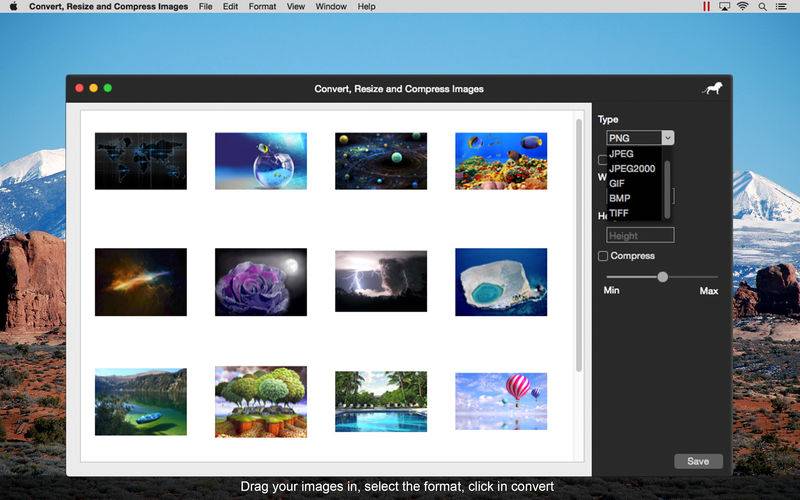Open the Format menu
The width and height of the screenshot is (800, 500).
(x=262, y=7)
